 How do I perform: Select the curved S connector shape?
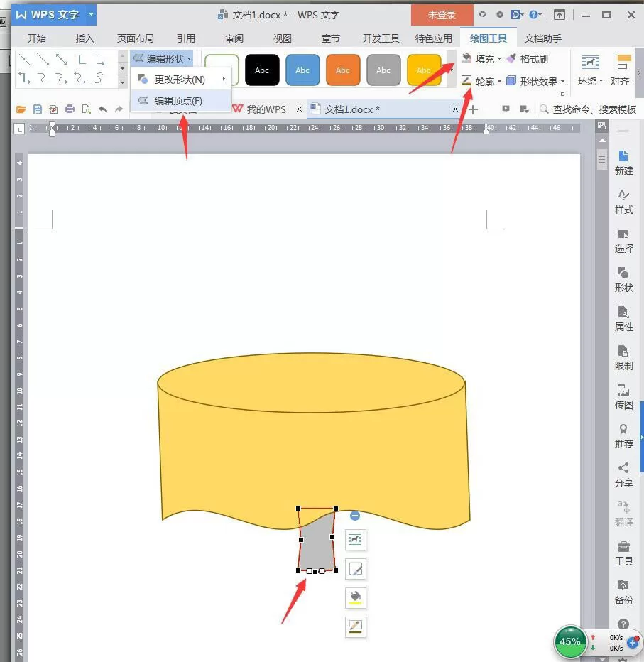coord(98,77)
